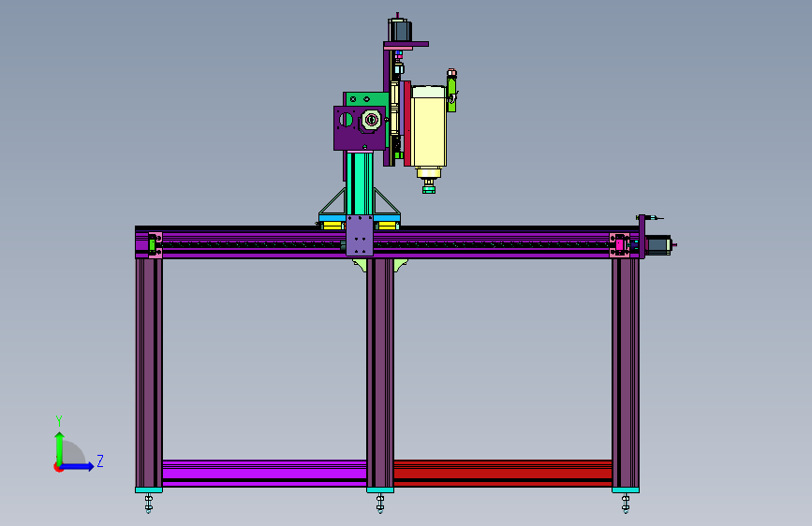Select the green plate behind the gearbox

(367, 99)
